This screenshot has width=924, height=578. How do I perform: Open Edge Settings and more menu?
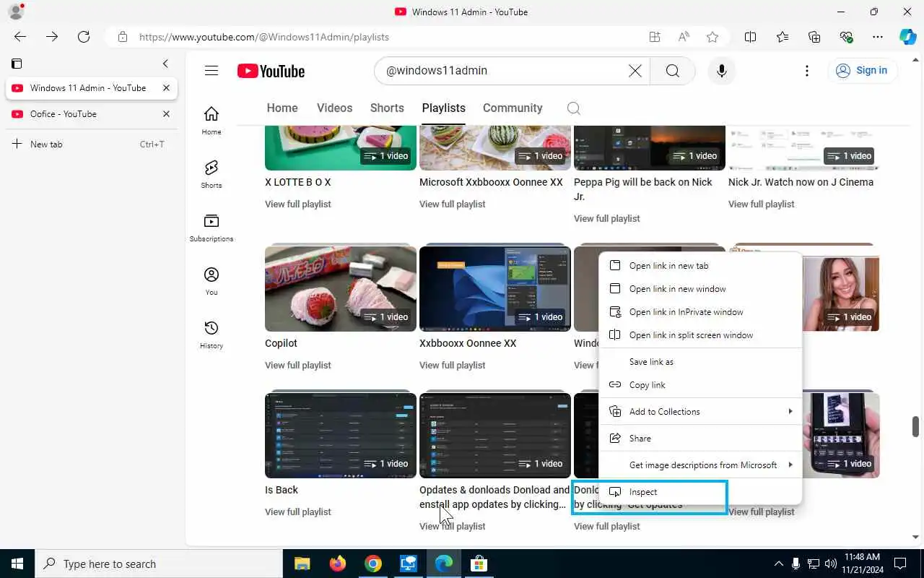coord(878,37)
